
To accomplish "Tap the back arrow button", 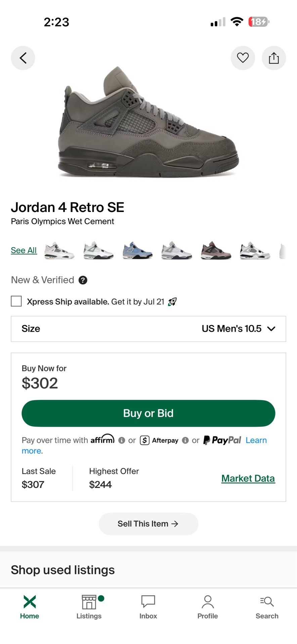I will 23,58.
